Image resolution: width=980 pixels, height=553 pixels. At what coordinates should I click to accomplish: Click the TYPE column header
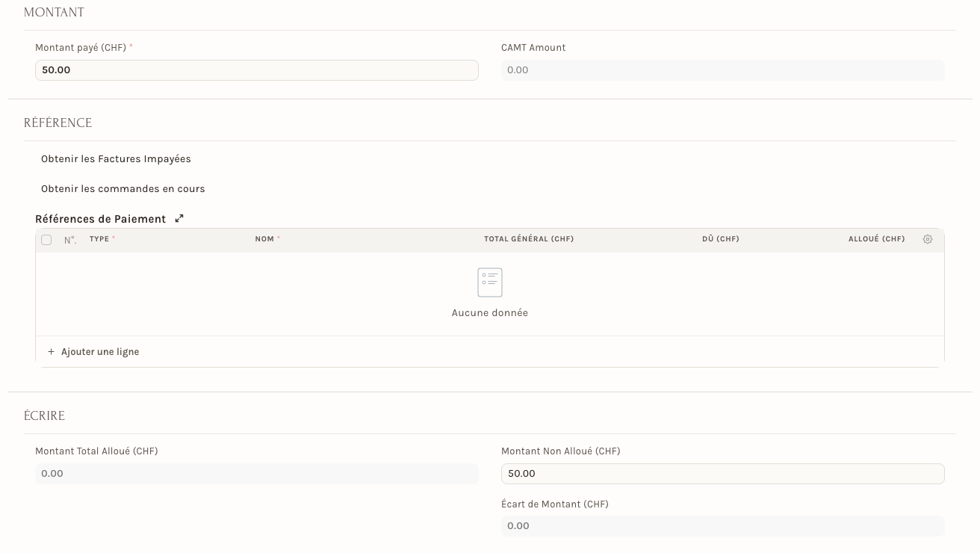point(99,239)
